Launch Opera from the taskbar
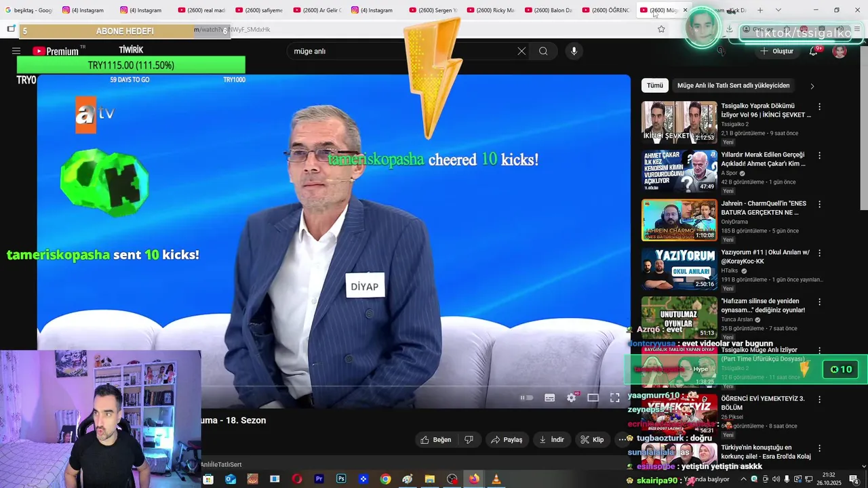The height and width of the screenshot is (488, 868). click(x=297, y=479)
